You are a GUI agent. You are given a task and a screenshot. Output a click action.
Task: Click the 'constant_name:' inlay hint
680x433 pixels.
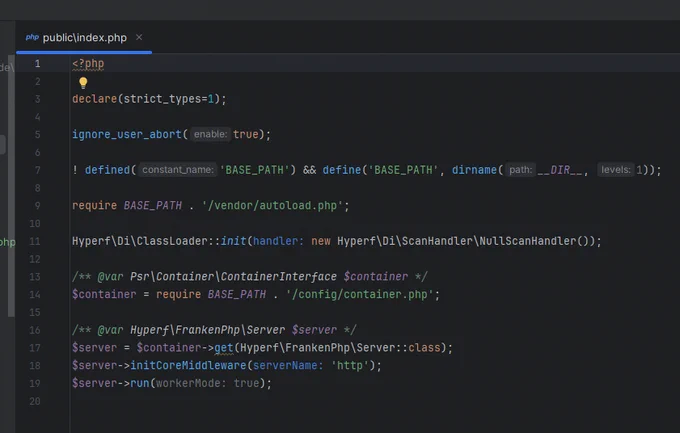point(178,170)
